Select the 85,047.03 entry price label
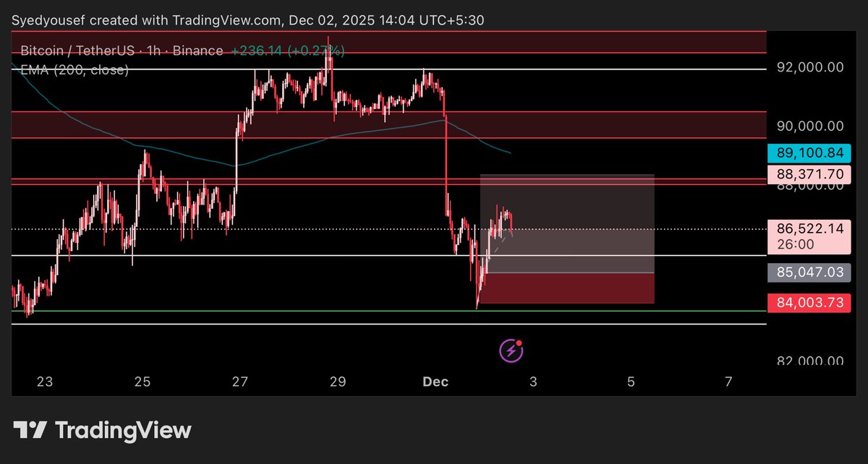Viewport: 868px width, 464px height. pyautogui.click(x=810, y=272)
